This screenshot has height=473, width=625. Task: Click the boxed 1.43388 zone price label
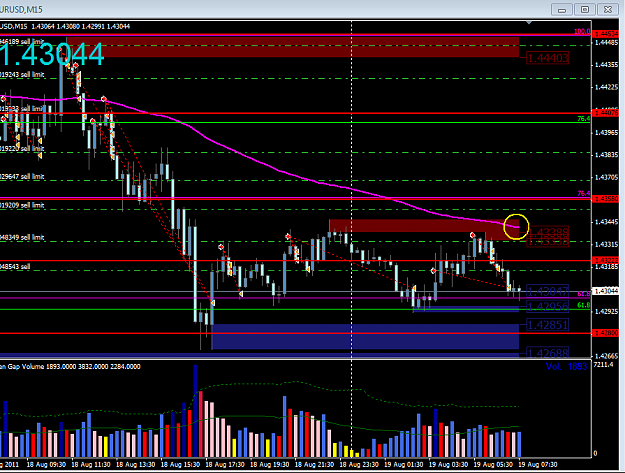549,232
